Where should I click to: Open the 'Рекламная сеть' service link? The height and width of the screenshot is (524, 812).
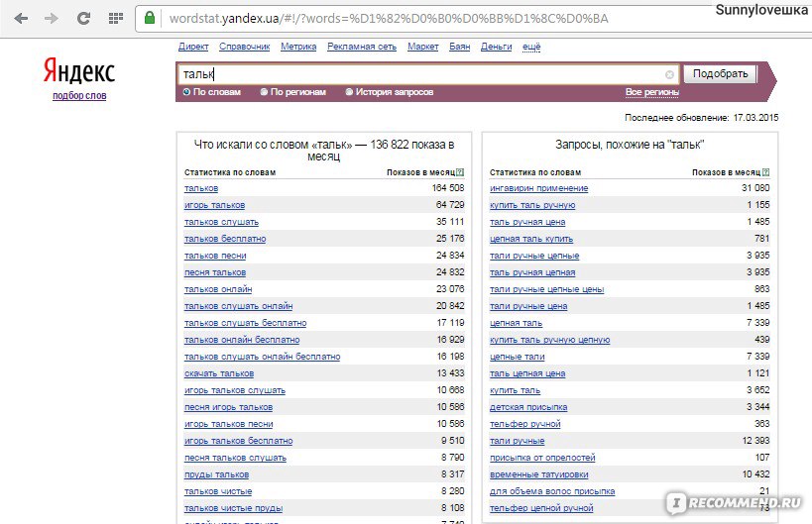(x=362, y=47)
